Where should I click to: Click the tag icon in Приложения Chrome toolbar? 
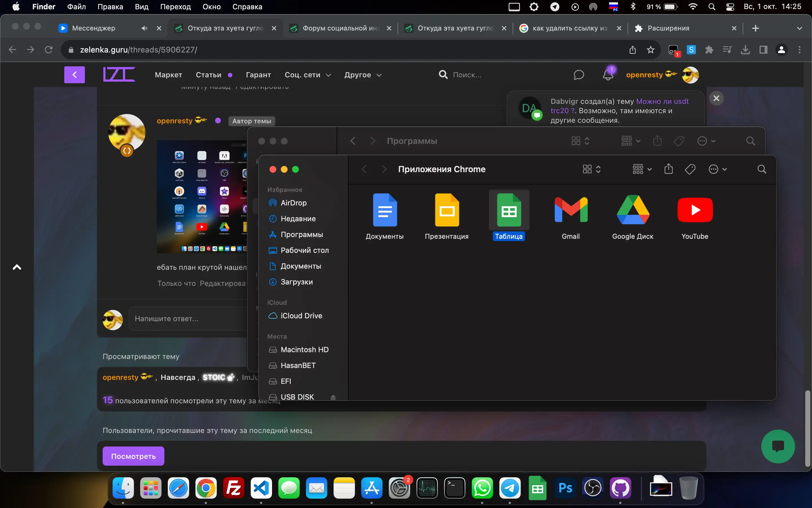click(x=690, y=169)
